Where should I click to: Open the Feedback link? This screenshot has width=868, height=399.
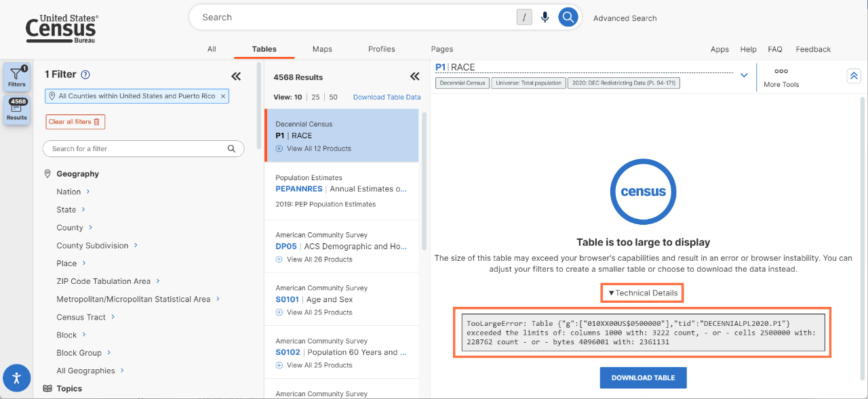pyautogui.click(x=813, y=49)
